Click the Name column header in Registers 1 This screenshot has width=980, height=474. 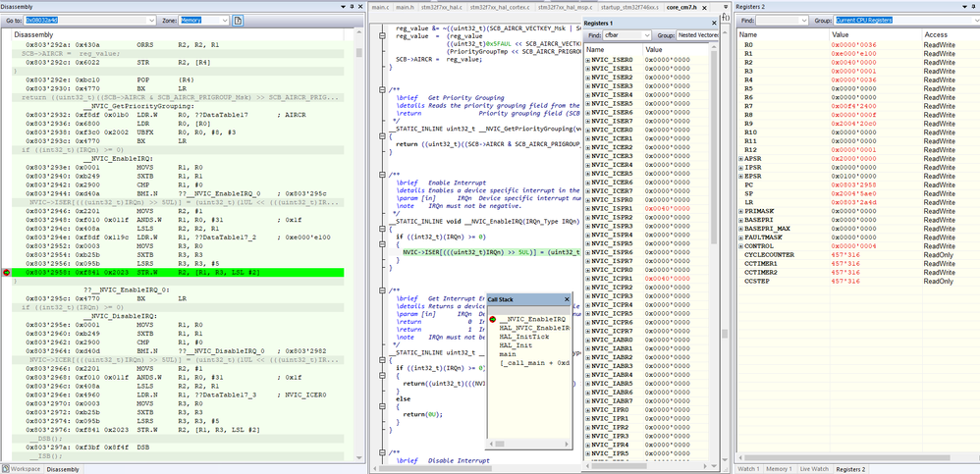pyautogui.click(x=613, y=49)
